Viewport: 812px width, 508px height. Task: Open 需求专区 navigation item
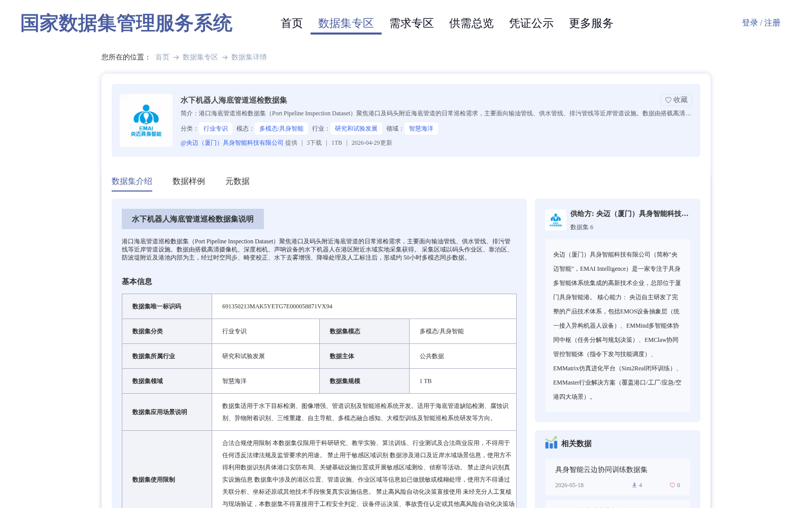pyautogui.click(x=412, y=23)
